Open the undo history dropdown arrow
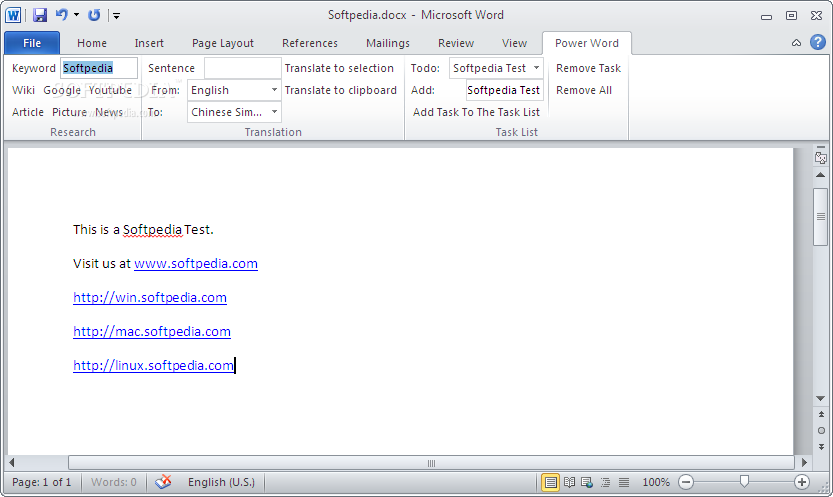833x497 pixels. [76, 15]
